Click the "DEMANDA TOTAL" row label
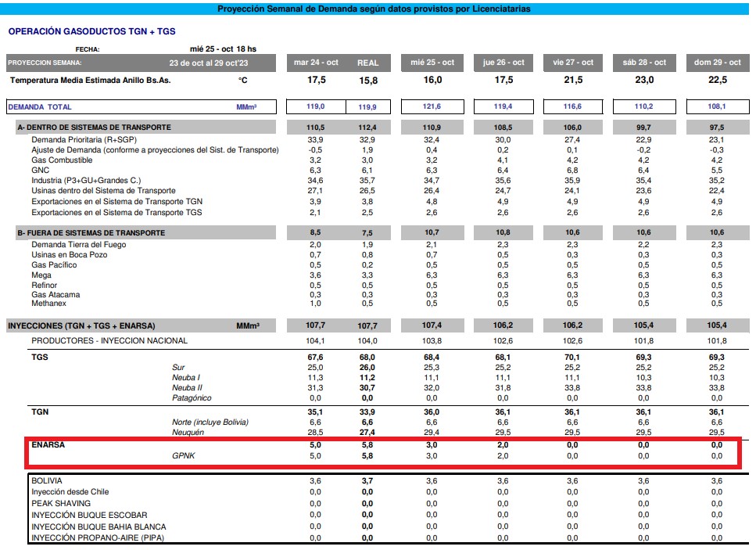The height and width of the screenshot is (550, 756). 40,107
